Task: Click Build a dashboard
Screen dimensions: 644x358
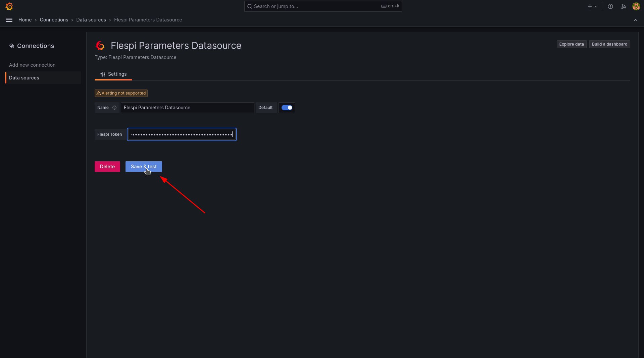Action: (x=609, y=44)
